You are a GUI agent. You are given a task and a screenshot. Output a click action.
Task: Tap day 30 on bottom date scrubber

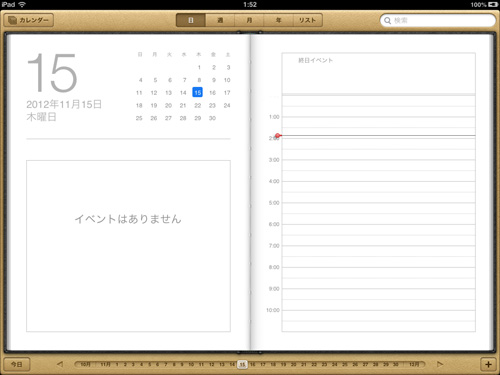pyautogui.click(x=396, y=364)
